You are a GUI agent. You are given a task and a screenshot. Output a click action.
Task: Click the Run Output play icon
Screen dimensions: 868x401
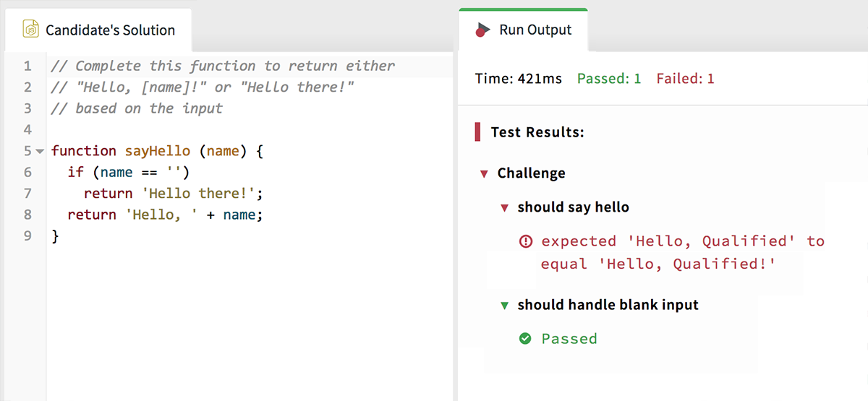[x=482, y=30]
